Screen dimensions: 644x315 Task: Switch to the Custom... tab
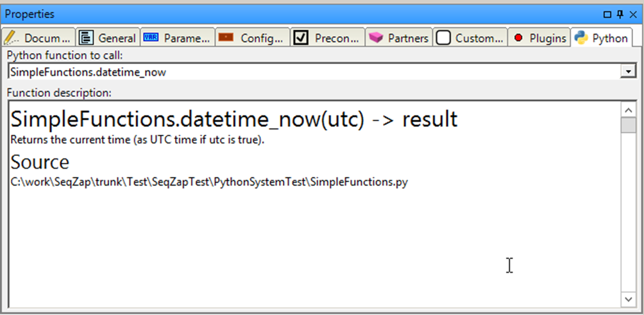pyautogui.click(x=470, y=38)
